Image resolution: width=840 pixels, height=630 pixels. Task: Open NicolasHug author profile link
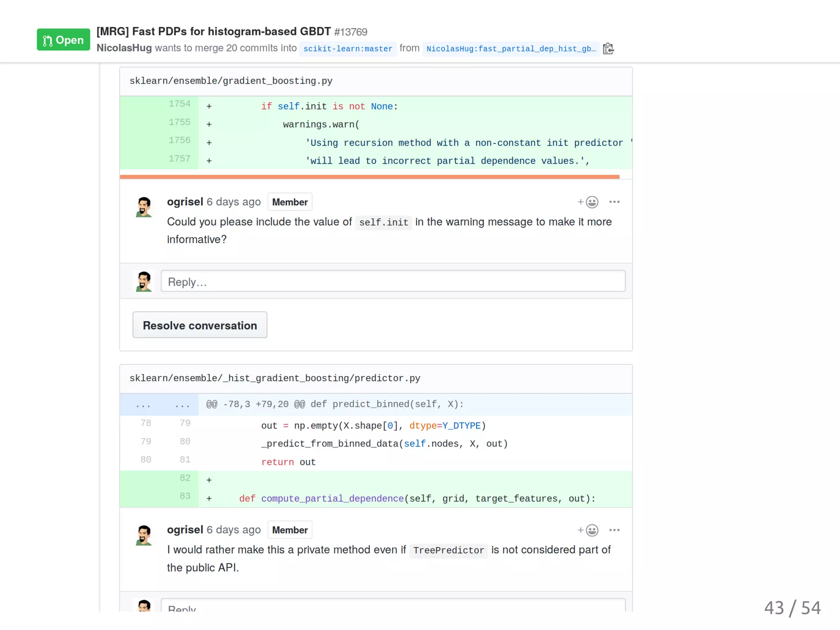click(x=124, y=48)
